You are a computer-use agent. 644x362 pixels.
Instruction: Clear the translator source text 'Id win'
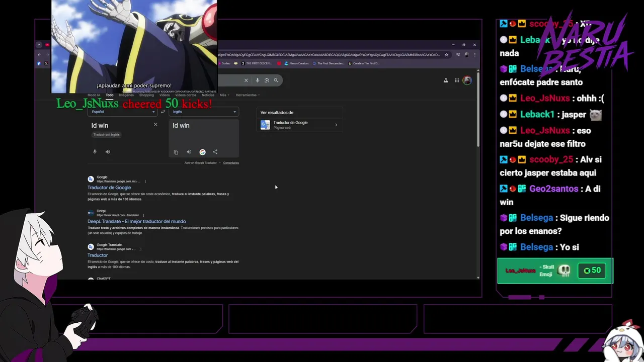click(155, 125)
